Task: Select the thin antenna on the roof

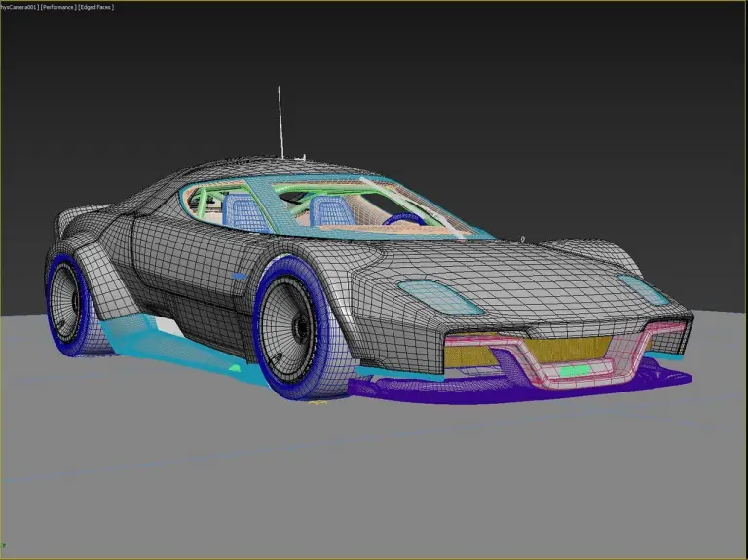Action: [x=280, y=122]
